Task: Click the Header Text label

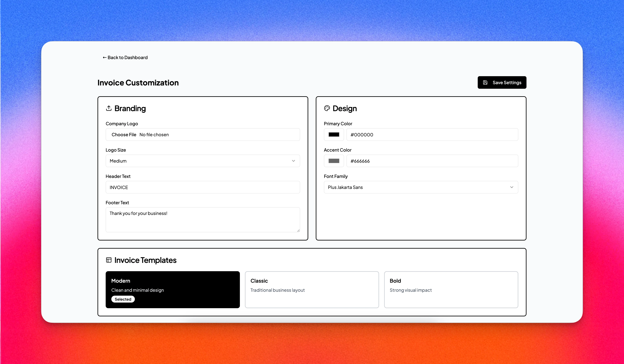Action: coord(118,176)
